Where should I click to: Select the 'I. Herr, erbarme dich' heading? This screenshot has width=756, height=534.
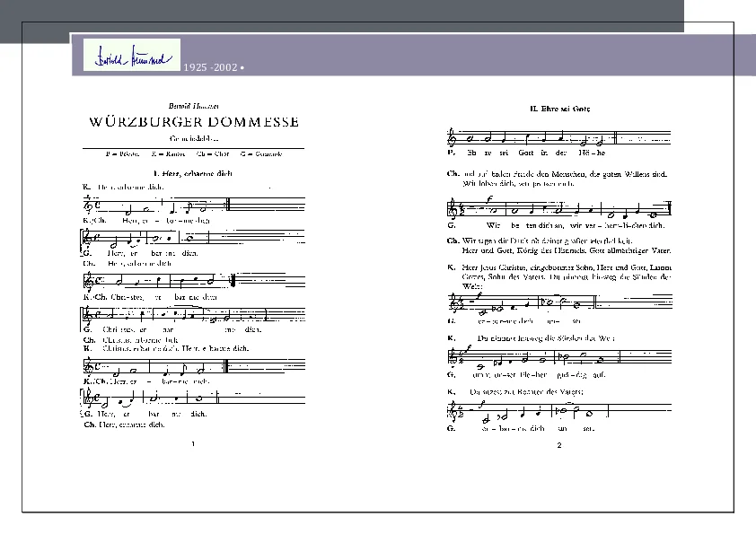coord(193,173)
